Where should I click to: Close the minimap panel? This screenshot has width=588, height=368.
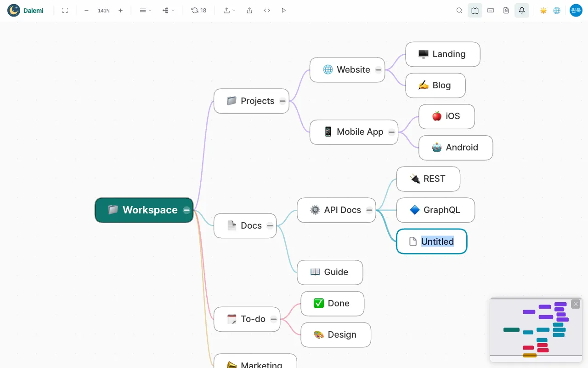[x=576, y=304]
